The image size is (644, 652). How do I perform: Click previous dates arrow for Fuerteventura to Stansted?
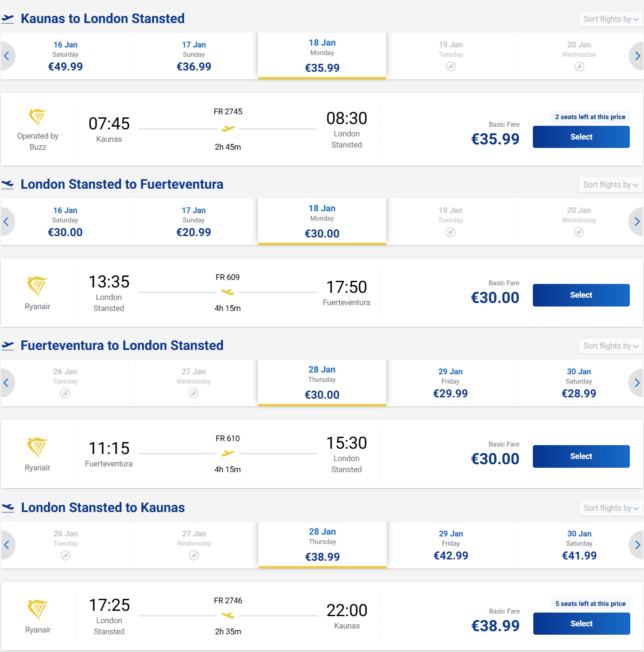(x=7, y=383)
